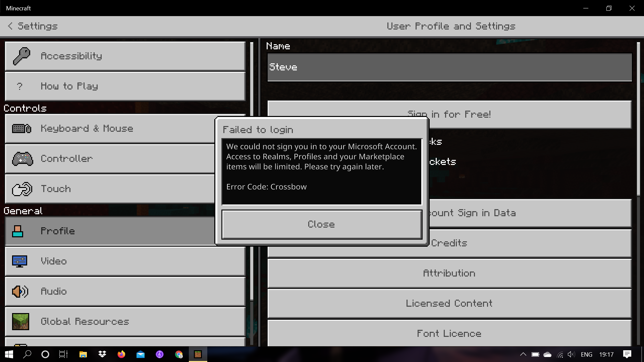Click the Profile character icon
644x362 pixels.
point(18,231)
